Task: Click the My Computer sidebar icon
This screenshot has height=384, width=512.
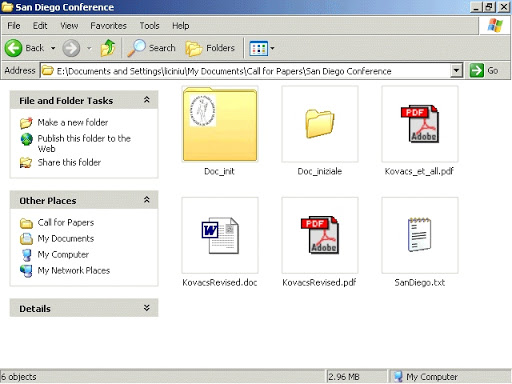Action: (x=26, y=255)
